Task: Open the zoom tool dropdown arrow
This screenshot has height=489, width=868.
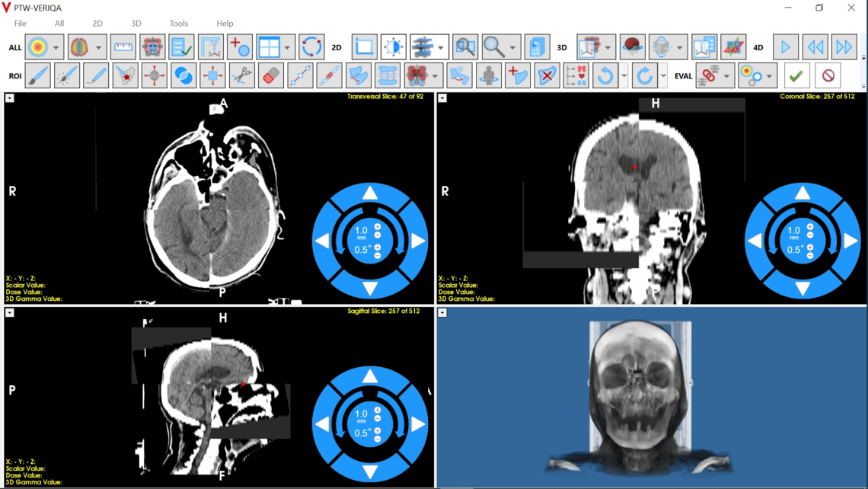Action: [x=511, y=46]
